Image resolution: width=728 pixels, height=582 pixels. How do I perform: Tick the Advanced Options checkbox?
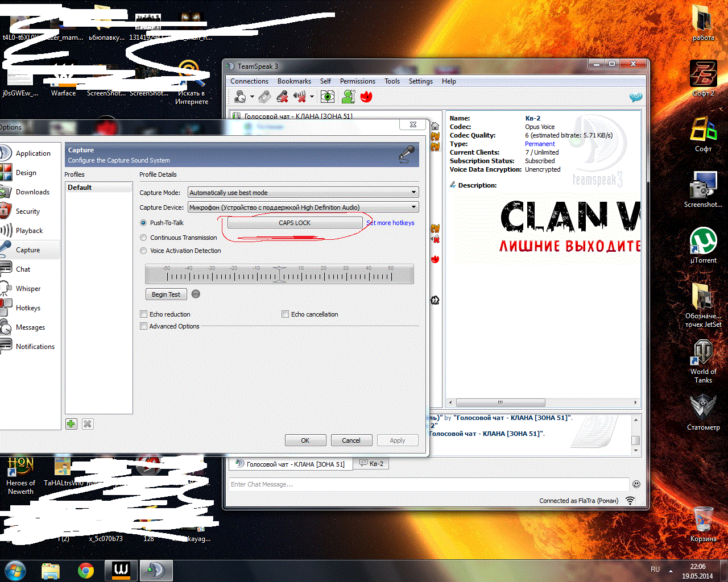click(143, 326)
